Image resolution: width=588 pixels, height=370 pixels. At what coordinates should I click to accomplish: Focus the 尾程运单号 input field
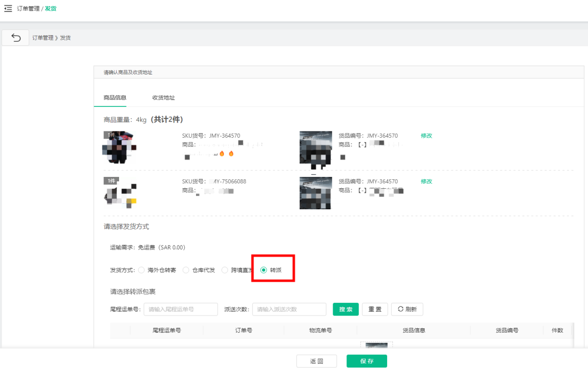tap(181, 309)
